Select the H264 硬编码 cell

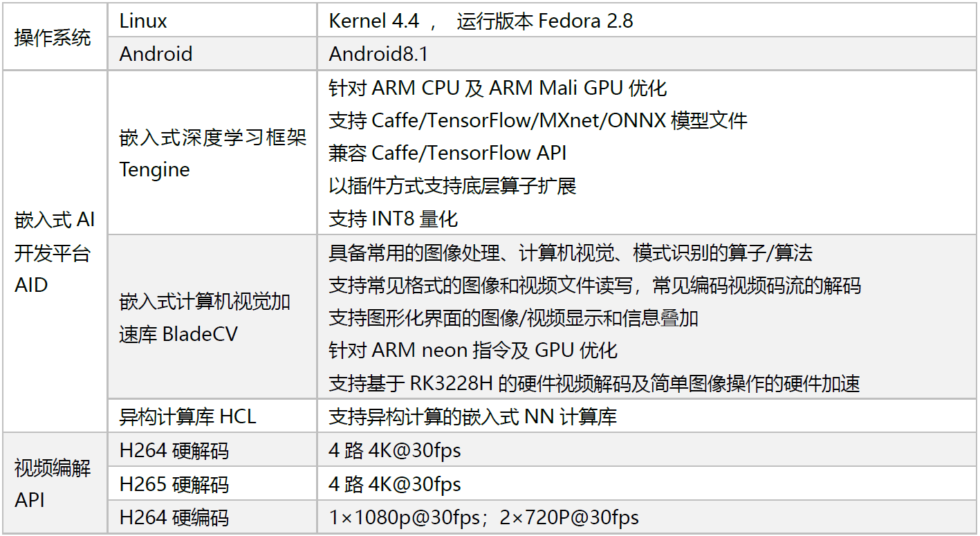(x=212, y=517)
